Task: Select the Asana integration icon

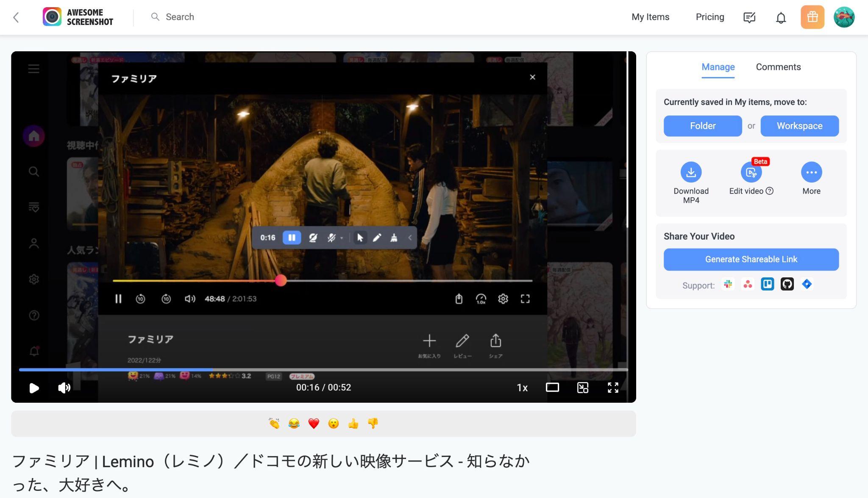Action: tap(748, 284)
